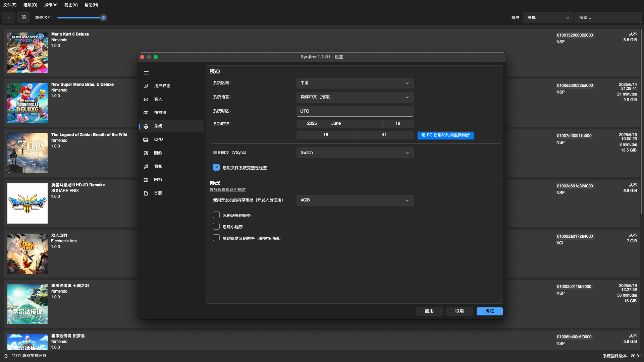
Task: Click the 应用 apply button
Action: [x=429, y=311]
